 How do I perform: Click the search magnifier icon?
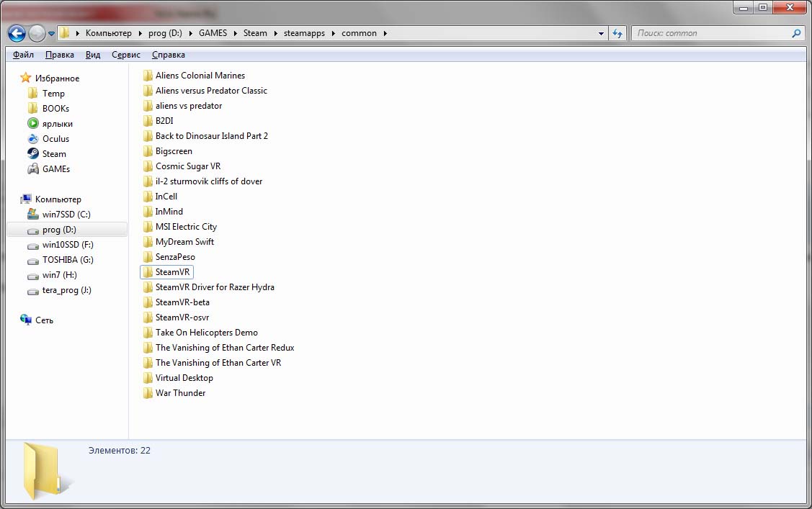click(x=796, y=34)
